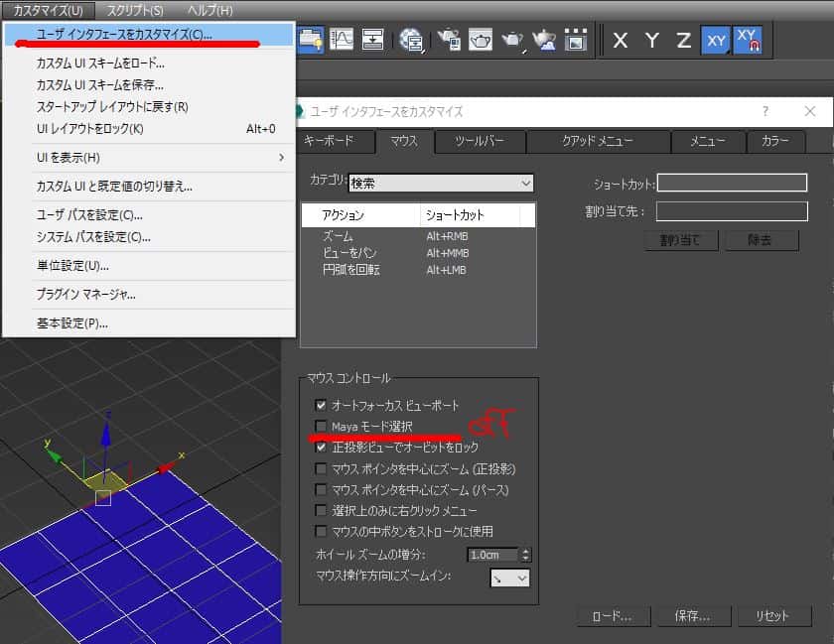Viewport: 834px width, 644px height.
Task: Open the Rendered Frame Window teapot icon
Action: point(482,40)
